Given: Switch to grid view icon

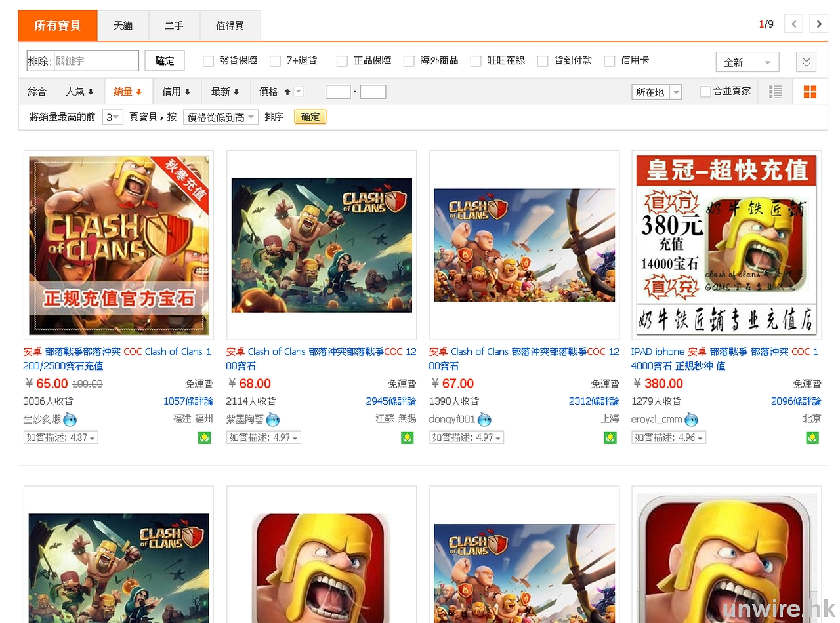Looking at the screenshot, I should coord(810,92).
